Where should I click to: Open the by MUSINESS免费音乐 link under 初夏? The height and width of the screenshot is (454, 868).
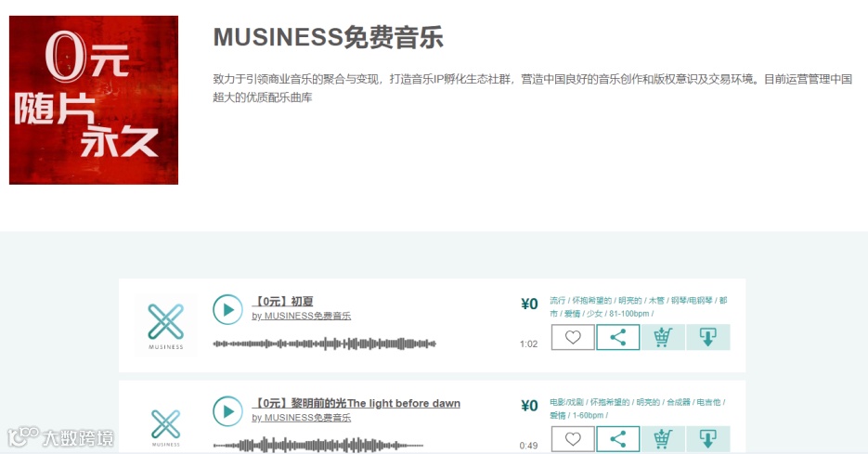[301, 316]
